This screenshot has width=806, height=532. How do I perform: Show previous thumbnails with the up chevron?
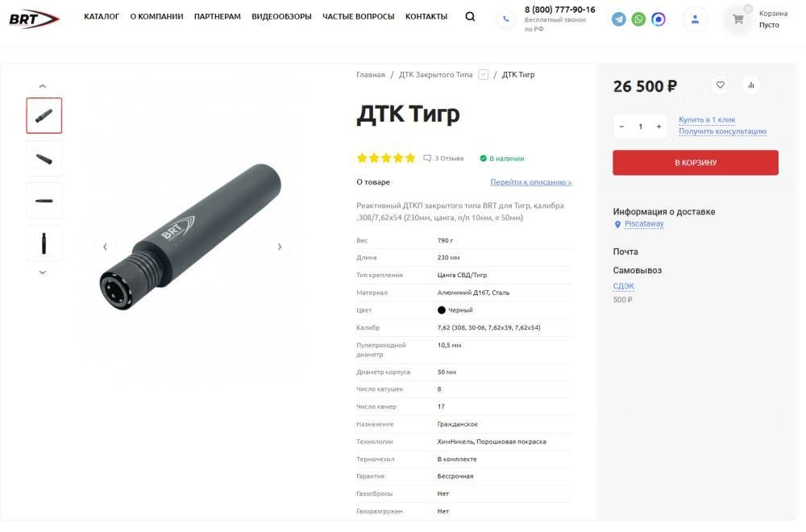(43, 85)
